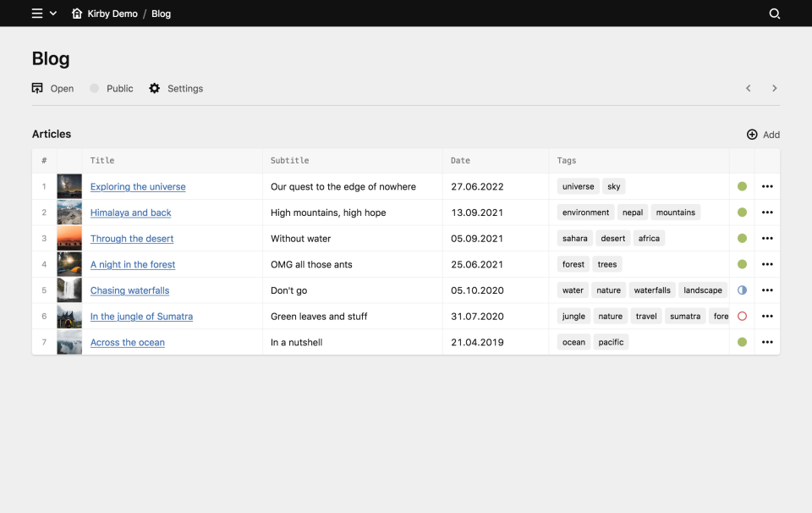Open the hamburger main menu
This screenshot has width=812, height=513.
(37, 14)
